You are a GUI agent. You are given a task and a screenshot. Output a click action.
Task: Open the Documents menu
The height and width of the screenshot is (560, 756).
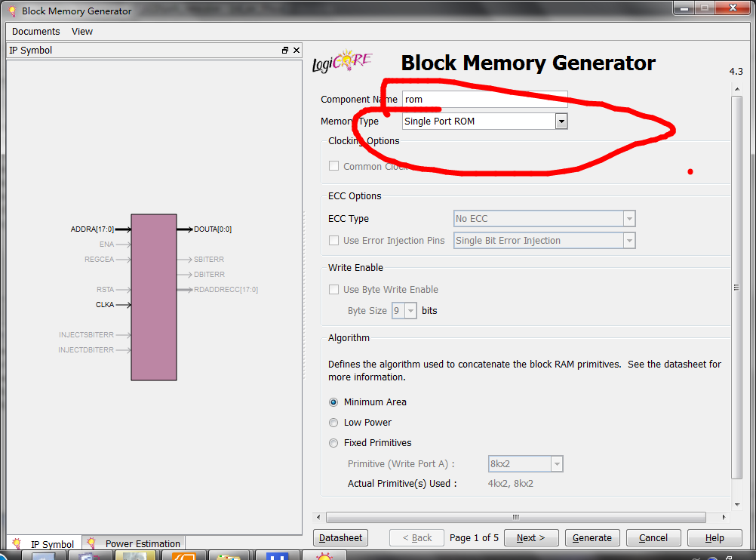click(x=35, y=32)
